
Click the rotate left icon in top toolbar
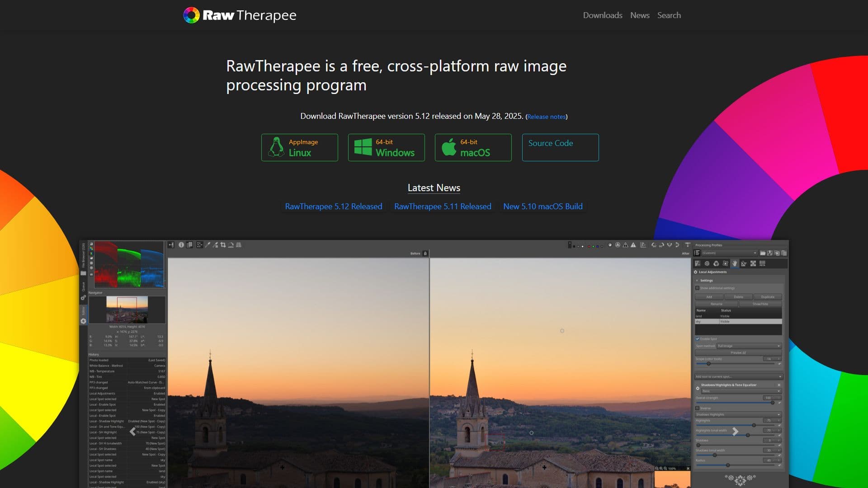pyautogui.click(x=654, y=245)
